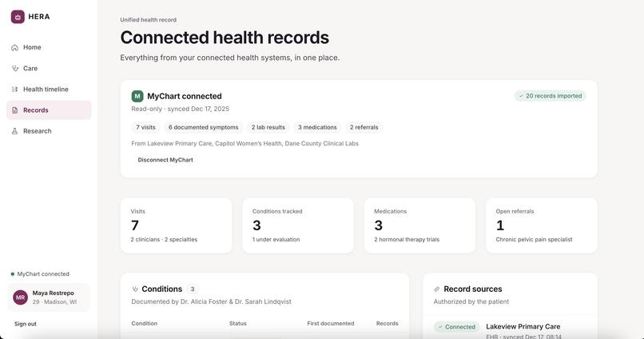Screen dimensions: 644x339
Task: Open the Visits summary card
Action: [177, 225]
